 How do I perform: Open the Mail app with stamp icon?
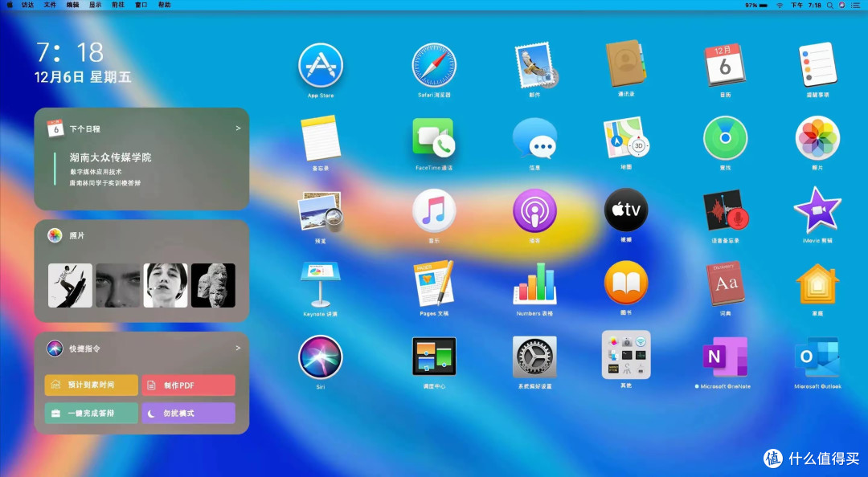535,65
